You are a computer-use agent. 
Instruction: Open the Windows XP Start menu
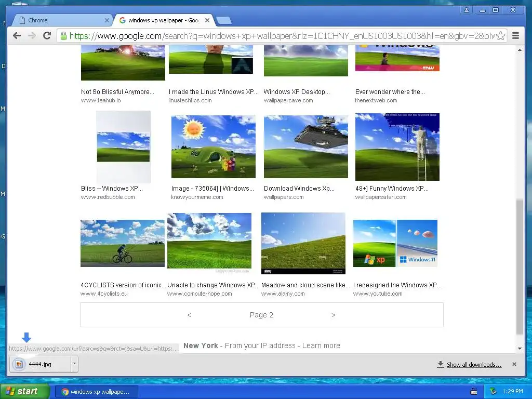coord(24,391)
